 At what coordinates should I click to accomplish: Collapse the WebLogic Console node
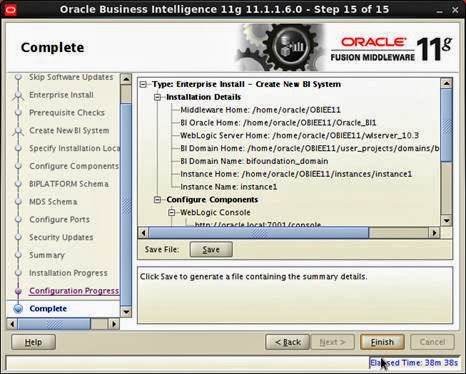click(171, 212)
